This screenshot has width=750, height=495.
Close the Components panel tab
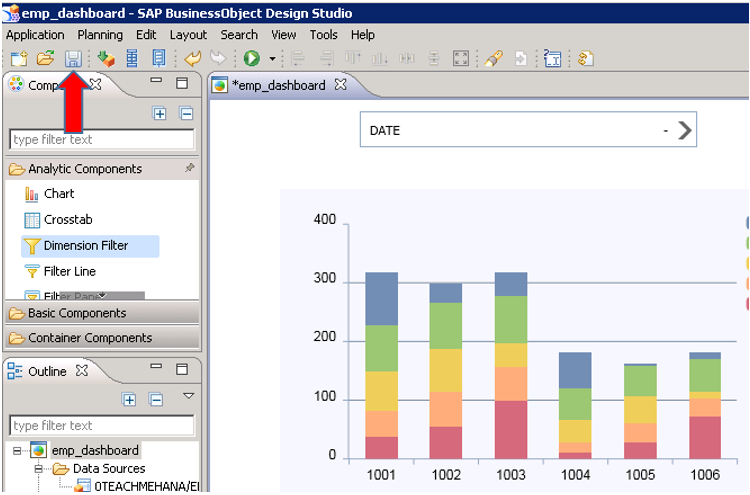pos(96,85)
